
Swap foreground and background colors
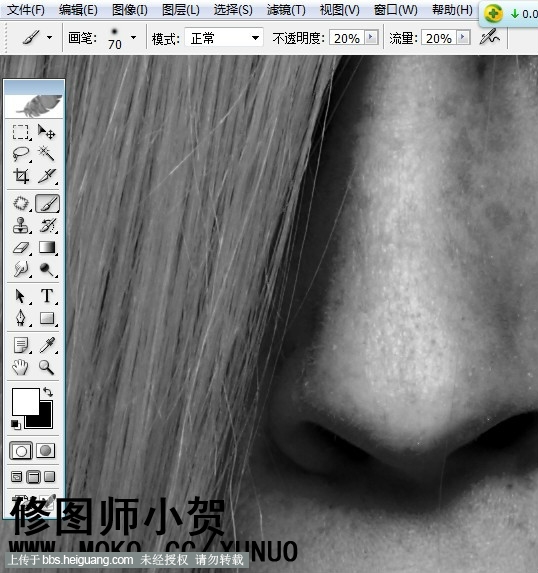pos(48,392)
